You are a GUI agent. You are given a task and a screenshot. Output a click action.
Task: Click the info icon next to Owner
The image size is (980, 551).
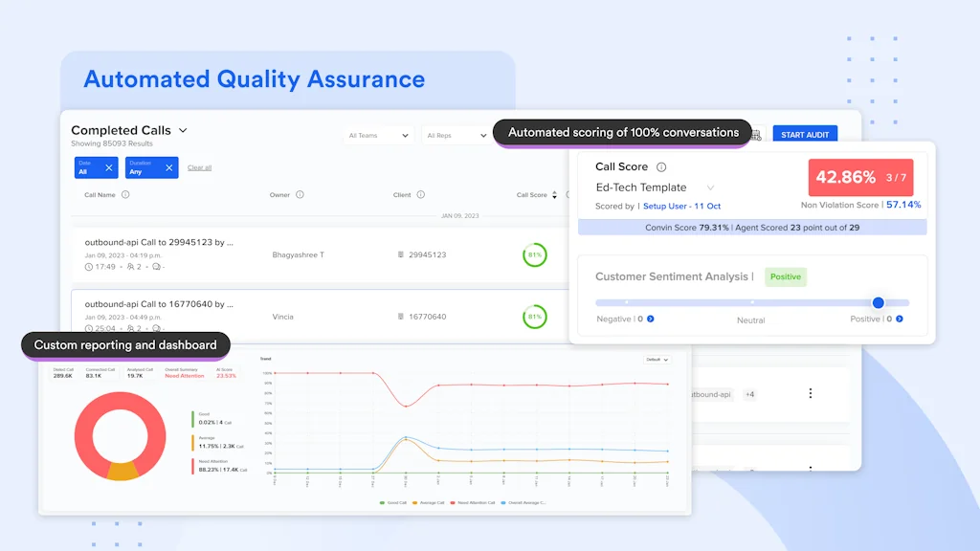pyautogui.click(x=300, y=195)
